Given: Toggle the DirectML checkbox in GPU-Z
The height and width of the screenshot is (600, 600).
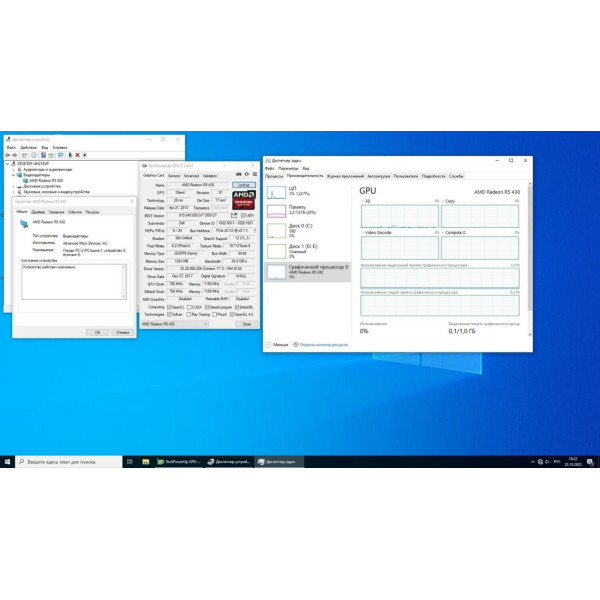Looking at the screenshot, I should click(237, 307).
